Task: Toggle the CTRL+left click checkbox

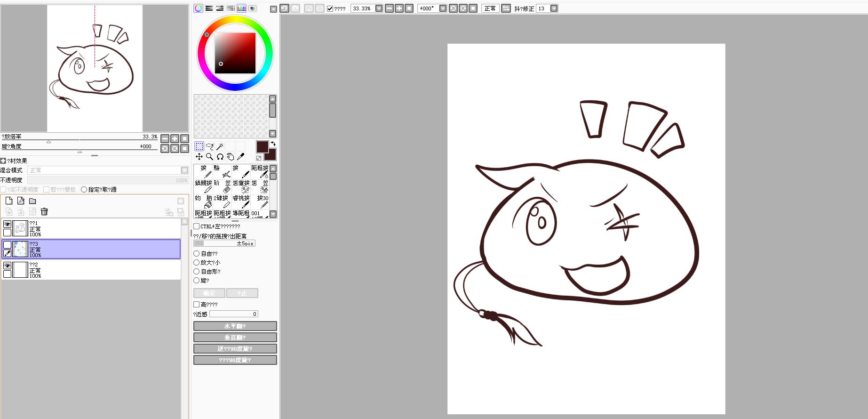Action: 197,226
